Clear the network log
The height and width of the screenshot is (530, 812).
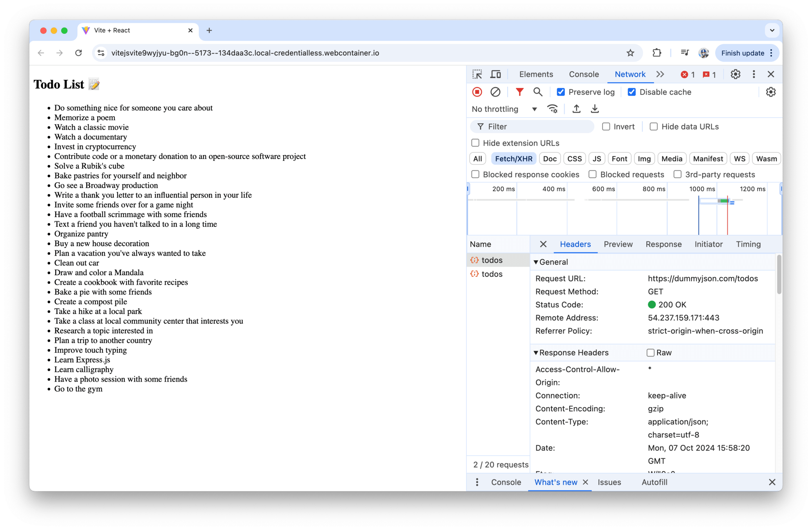tap(495, 92)
